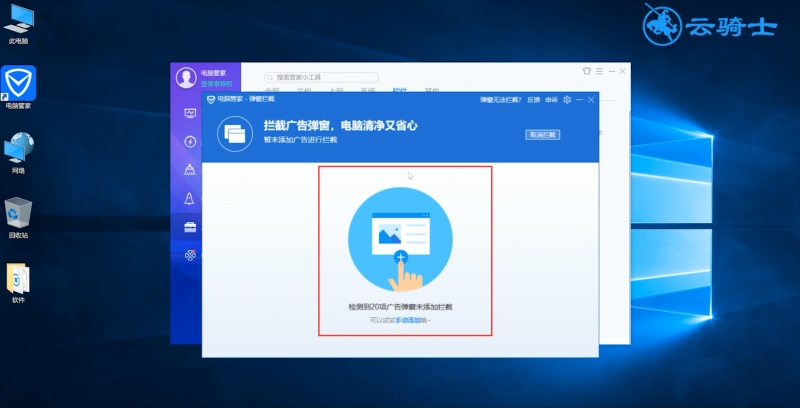
Task: Open the 此电脑 desktop icon
Action: click(18, 23)
